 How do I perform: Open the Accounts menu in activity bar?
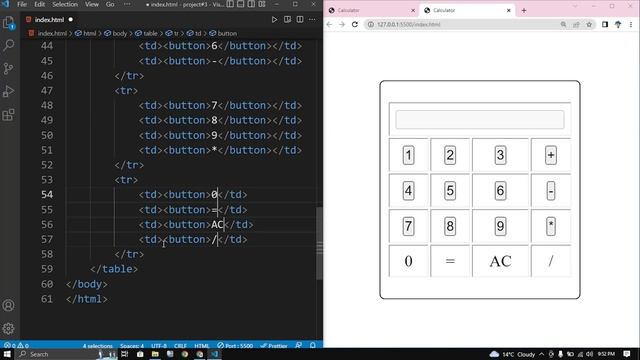pos(9,305)
